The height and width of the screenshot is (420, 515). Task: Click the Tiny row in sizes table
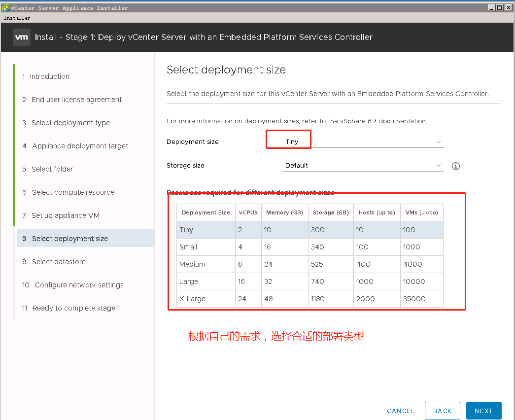(x=309, y=230)
